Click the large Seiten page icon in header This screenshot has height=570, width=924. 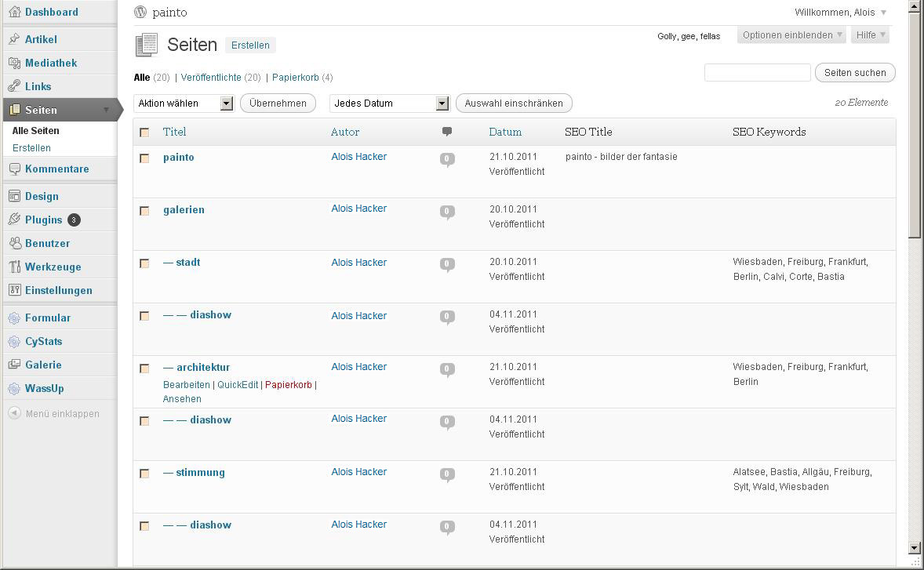click(147, 45)
